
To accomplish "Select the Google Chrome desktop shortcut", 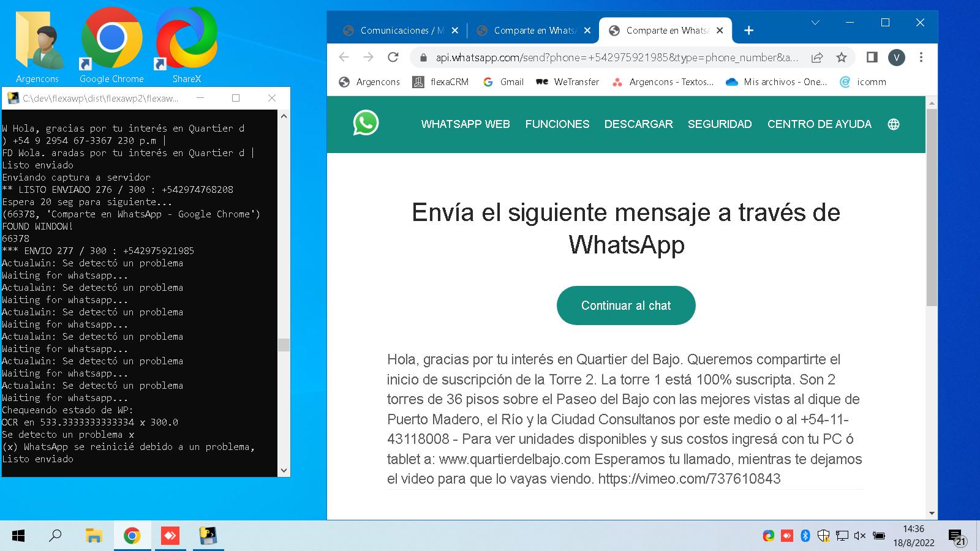I will click(x=111, y=45).
